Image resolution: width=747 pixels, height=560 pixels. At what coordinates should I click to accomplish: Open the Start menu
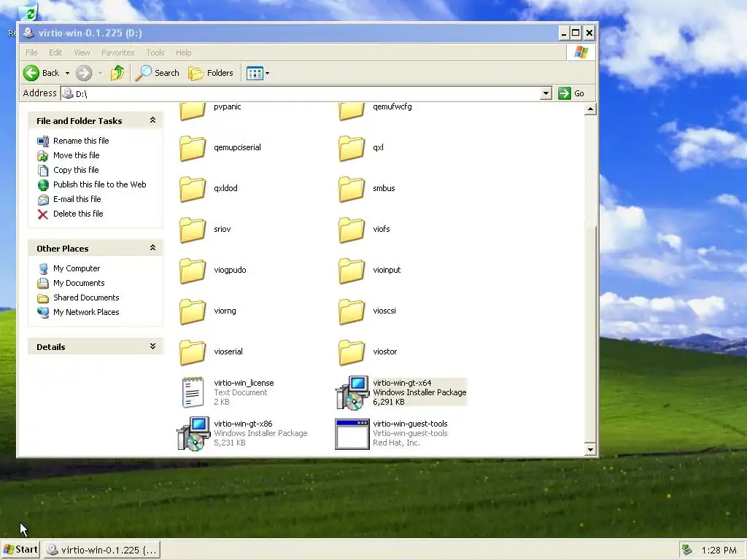click(20, 550)
